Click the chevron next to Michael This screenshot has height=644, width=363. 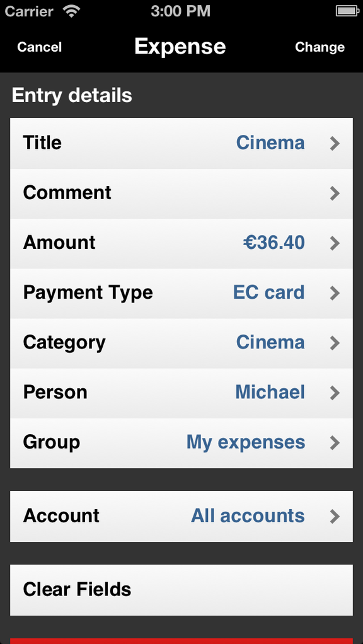click(x=335, y=393)
